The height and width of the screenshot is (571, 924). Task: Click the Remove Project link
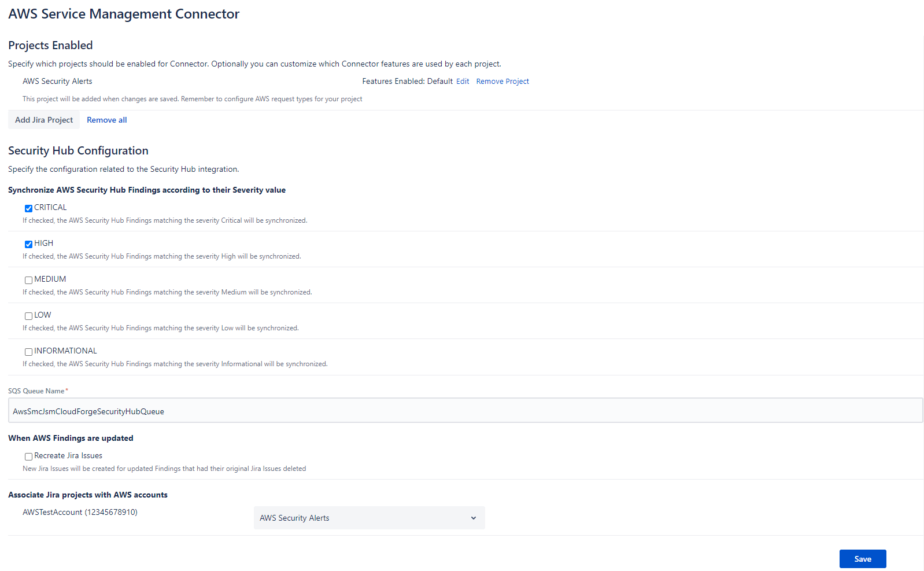pyautogui.click(x=502, y=82)
